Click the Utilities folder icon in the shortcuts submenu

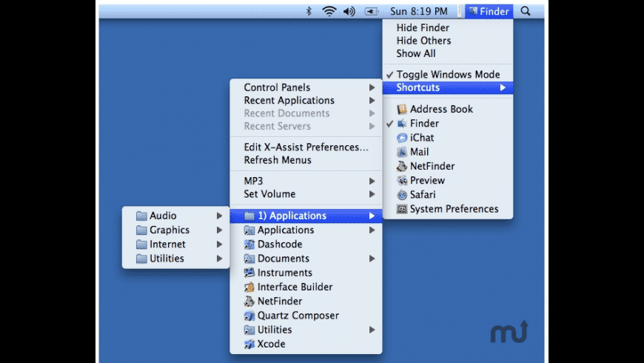tap(249, 330)
